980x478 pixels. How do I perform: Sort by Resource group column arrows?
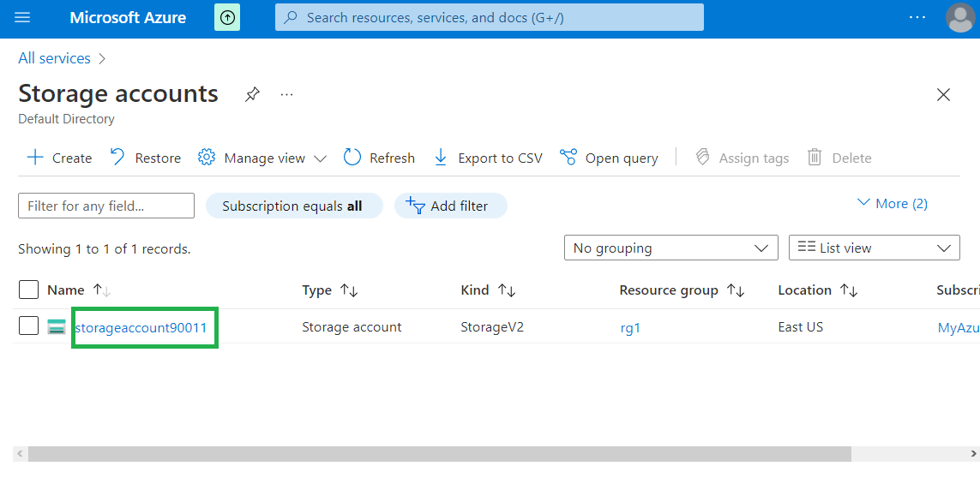[736, 290]
